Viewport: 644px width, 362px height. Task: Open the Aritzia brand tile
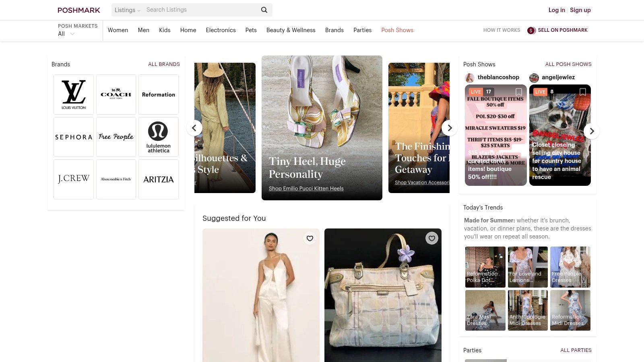[x=159, y=179]
